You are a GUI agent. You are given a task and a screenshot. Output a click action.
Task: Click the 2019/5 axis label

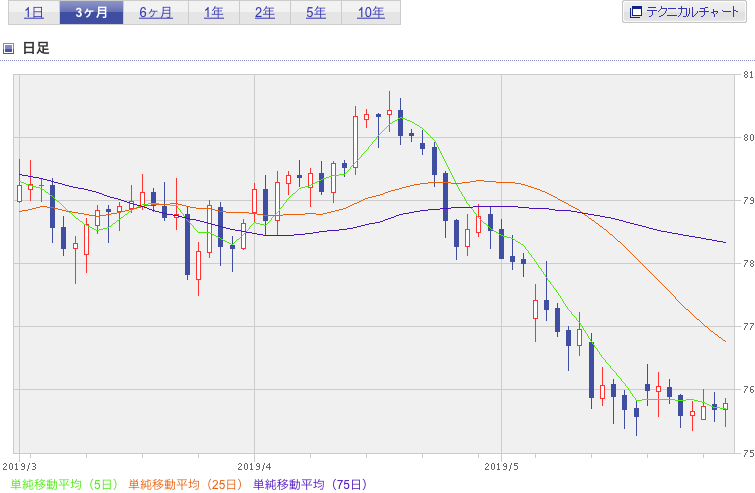(x=501, y=467)
